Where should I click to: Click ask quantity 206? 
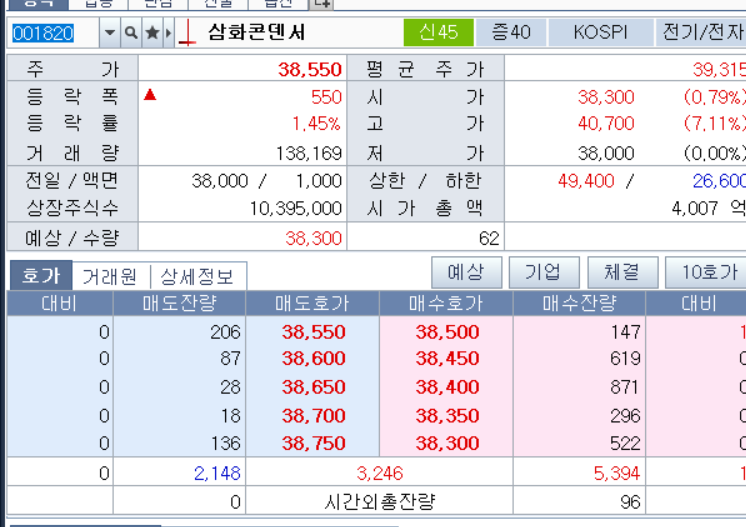226,332
